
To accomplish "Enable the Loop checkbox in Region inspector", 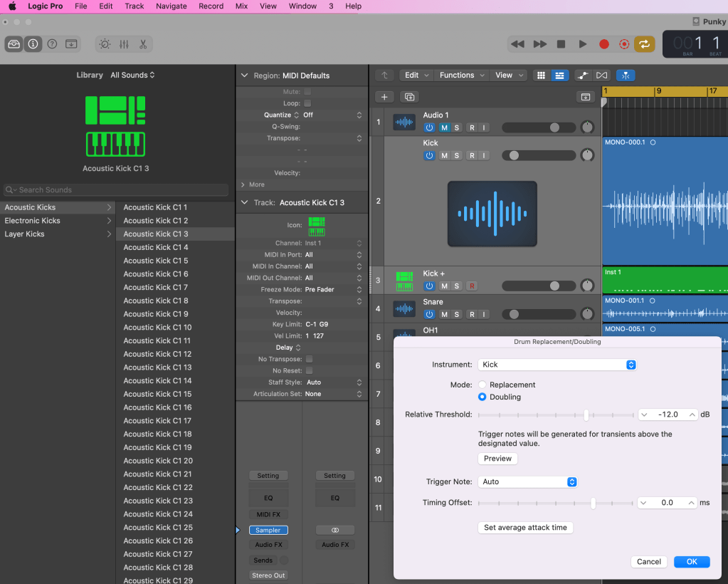I will (x=307, y=103).
